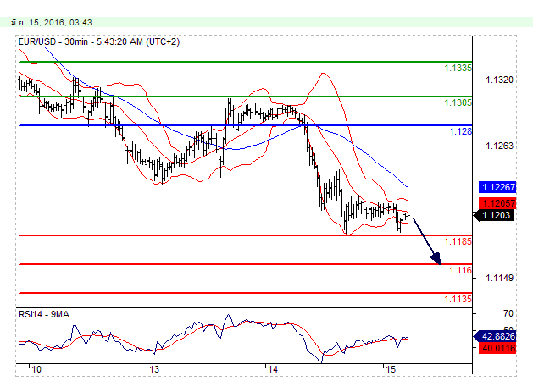Click the blue 1.12267 price tag
Screen dimensions: 533x392
[x=498, y=187]
